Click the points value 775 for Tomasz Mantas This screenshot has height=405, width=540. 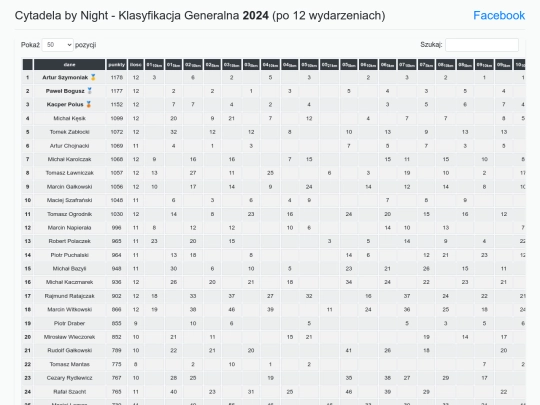click(116, 364)
